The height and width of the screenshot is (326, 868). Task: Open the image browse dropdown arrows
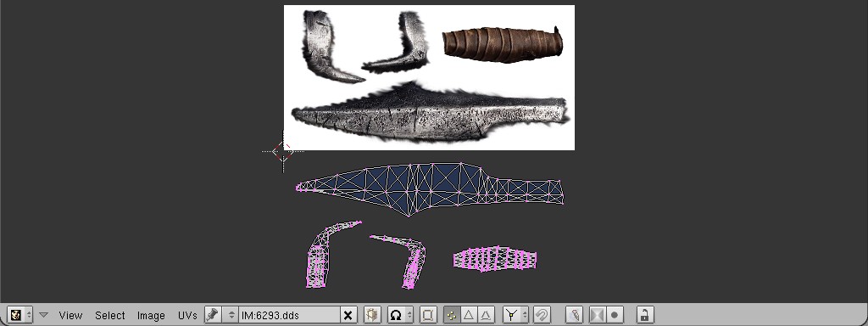pos(231,315)
